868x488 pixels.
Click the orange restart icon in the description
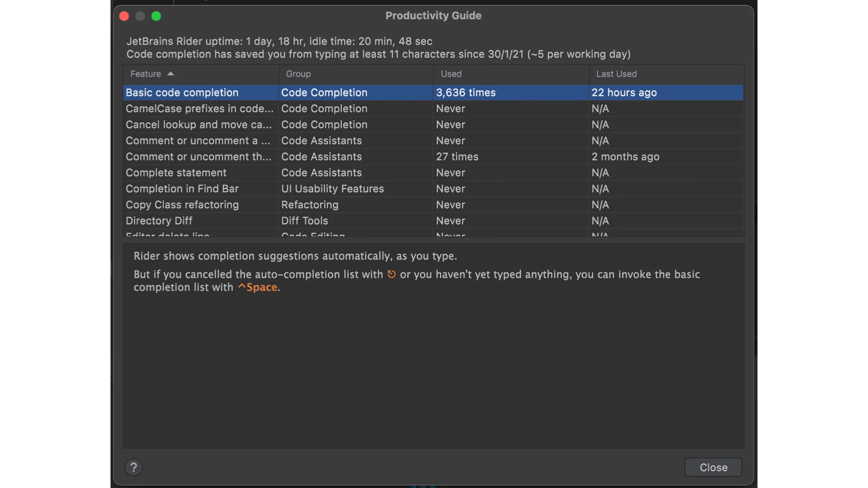(392, 274)
